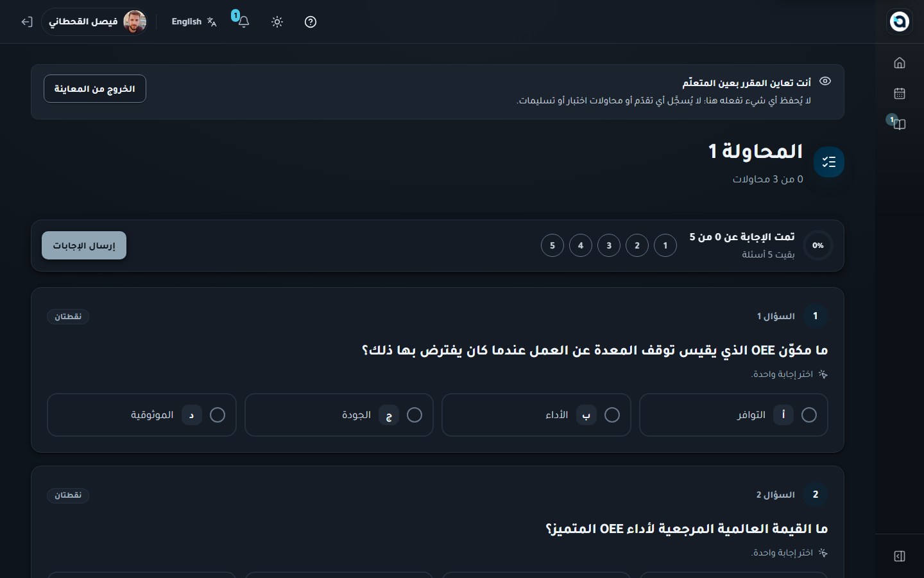Select answer أ التوافر
924x578 pixels.
pos(733,415)
